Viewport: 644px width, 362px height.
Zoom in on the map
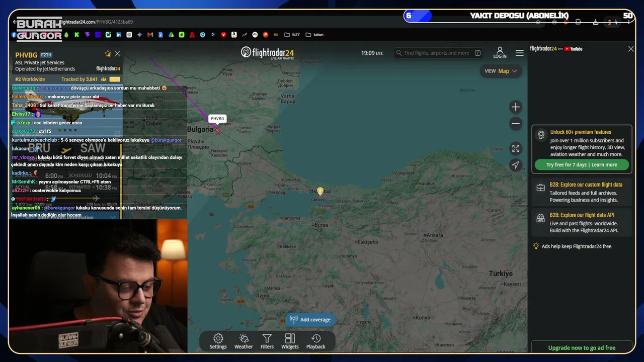(x=516, y=107)
